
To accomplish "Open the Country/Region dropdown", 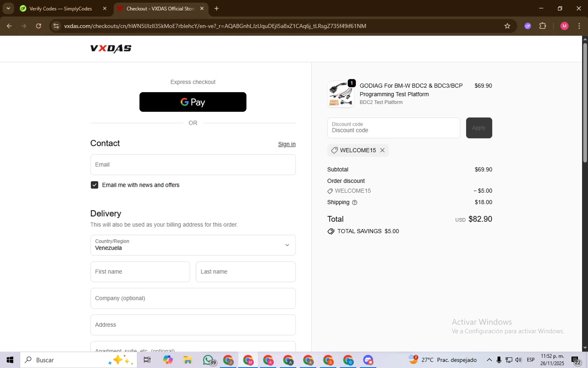I will pos(193,245).
